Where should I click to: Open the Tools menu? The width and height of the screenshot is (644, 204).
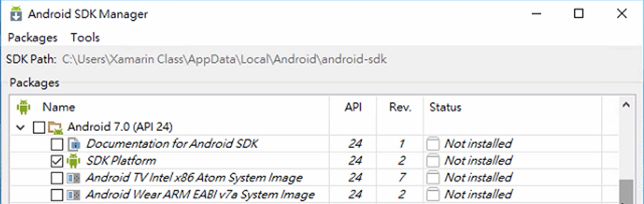pos(85,37)
